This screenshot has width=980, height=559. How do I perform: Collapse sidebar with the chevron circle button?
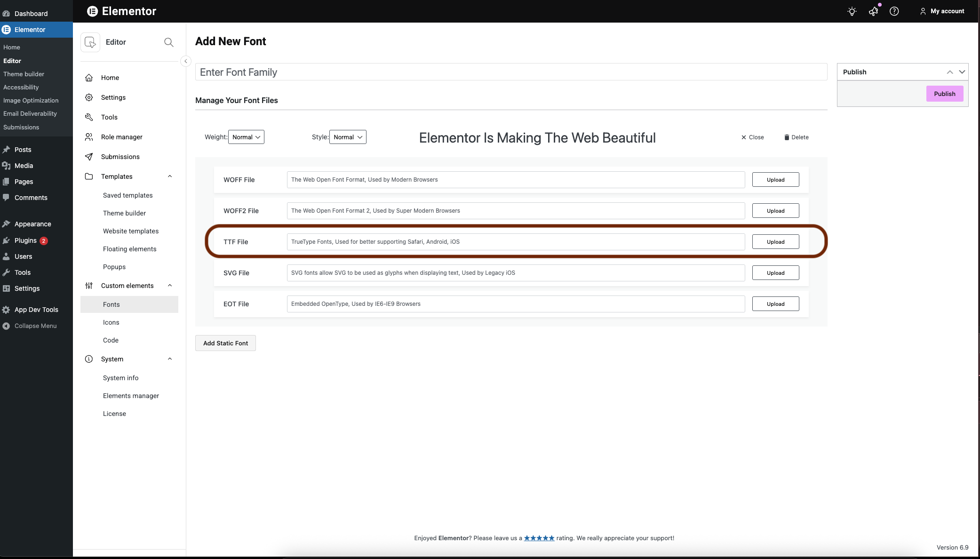[x=186, y=61]
